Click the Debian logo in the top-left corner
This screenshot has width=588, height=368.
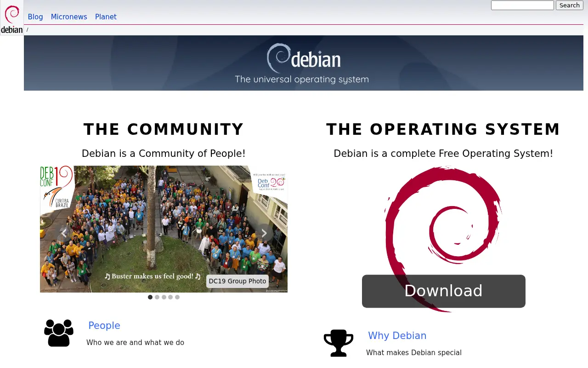click(12, 18)
